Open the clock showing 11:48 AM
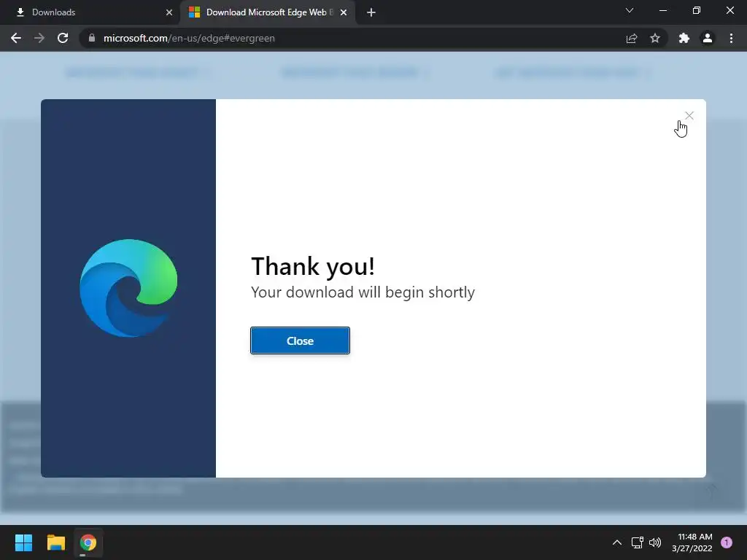 click(x=692, y=542)
